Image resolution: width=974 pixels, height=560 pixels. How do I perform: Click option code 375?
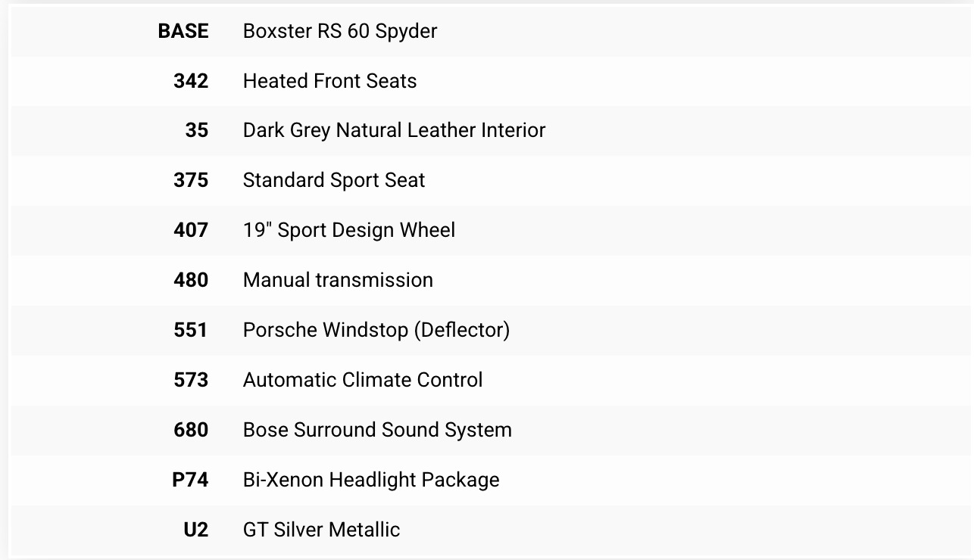tap(191, 180)
